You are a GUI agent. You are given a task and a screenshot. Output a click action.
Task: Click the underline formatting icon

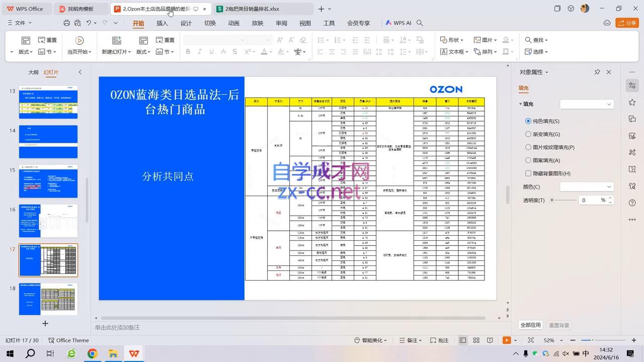point(211,52)
